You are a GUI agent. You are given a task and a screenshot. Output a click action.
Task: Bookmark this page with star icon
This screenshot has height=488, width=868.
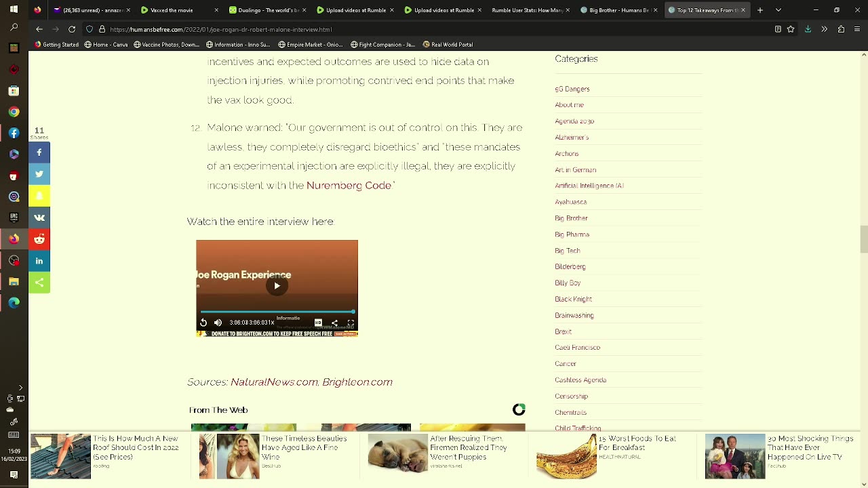click(791, 29)
